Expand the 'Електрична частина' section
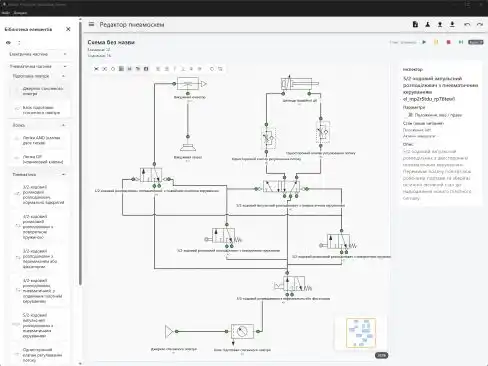Viewport: 488px width, 366px height. tap(38, 54)
